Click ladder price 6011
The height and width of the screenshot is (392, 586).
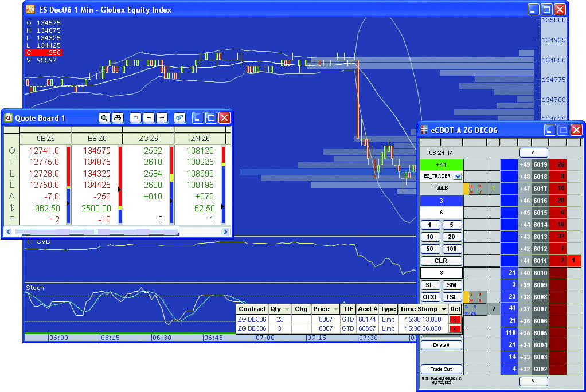540,261
